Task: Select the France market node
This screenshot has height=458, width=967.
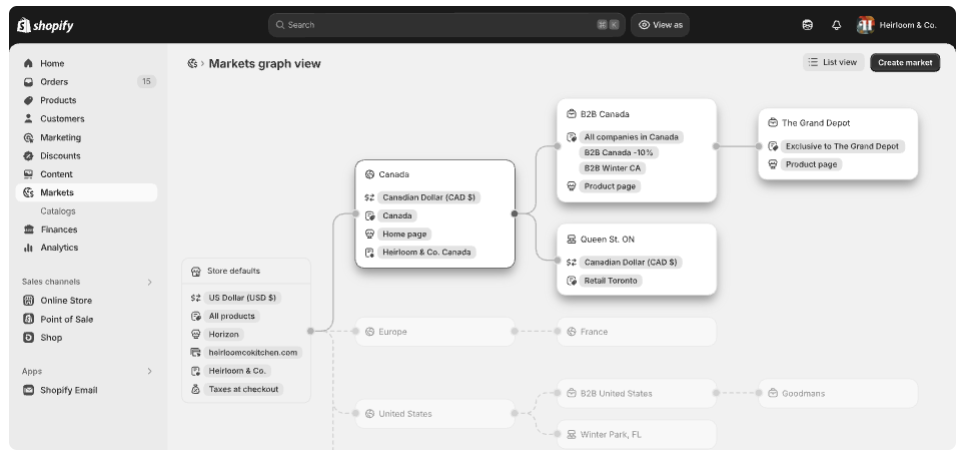Action: click(636, 332)
